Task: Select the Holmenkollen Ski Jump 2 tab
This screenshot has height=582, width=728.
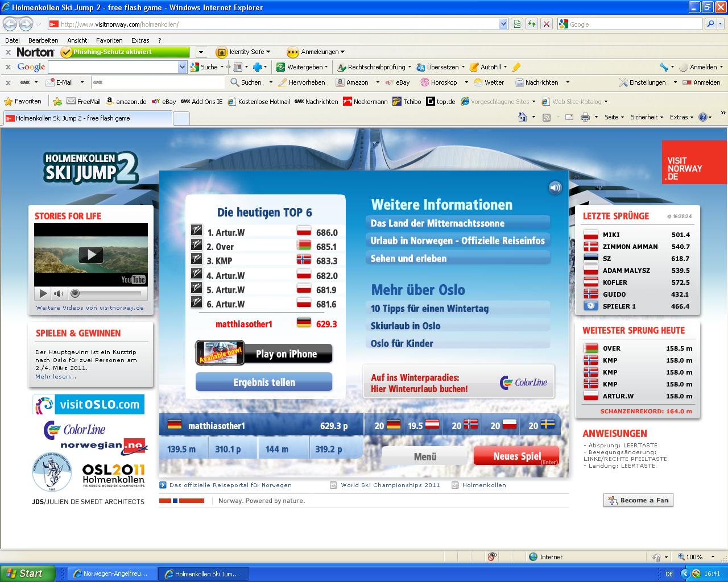Action: click(x=87, y=118)
